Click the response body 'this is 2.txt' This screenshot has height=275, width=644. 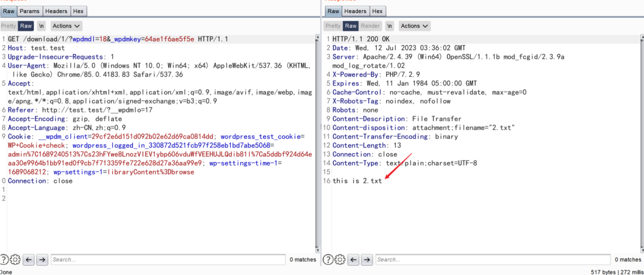click(357, 181)
